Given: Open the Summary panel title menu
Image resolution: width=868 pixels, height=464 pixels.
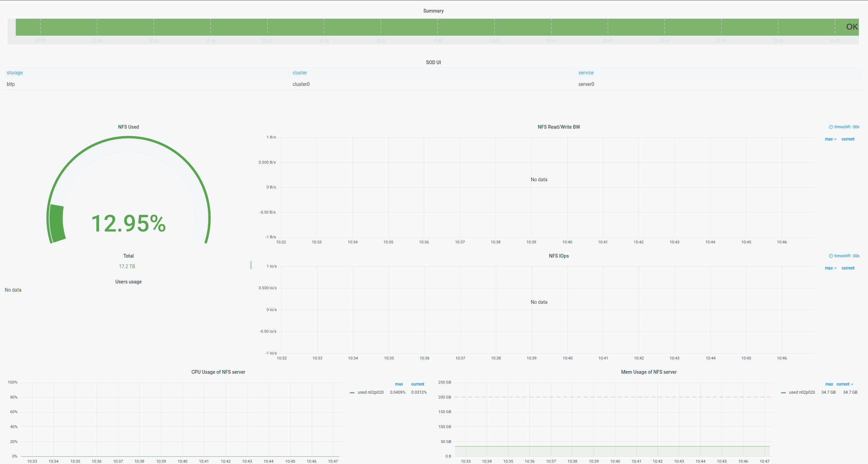Looking at the screenshot, I should click(433, 11).
